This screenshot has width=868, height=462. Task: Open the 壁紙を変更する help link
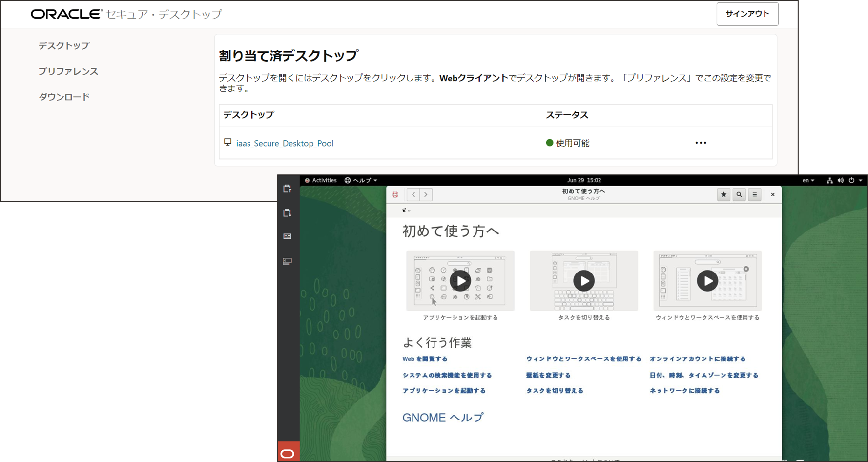click(x=548, y=375)
